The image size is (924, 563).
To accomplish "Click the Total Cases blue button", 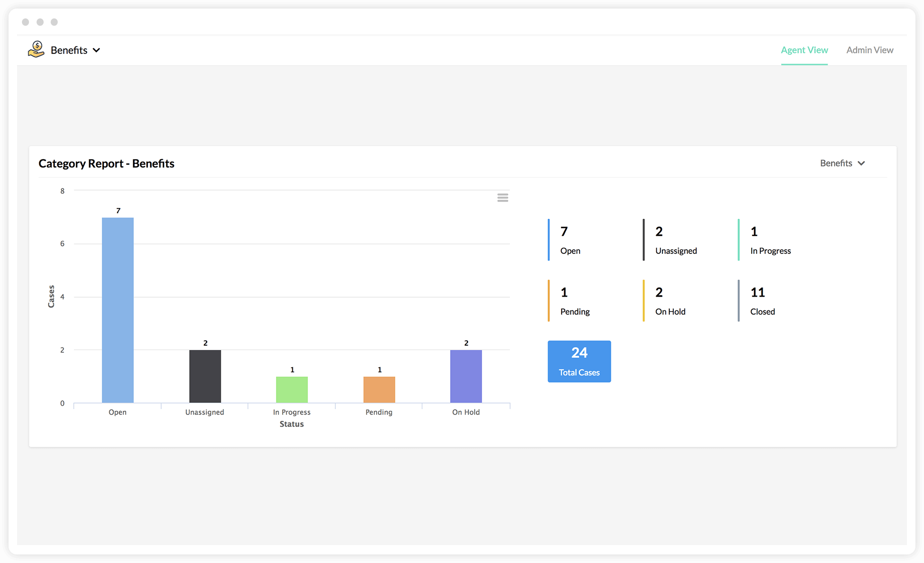I will (579, 362).
